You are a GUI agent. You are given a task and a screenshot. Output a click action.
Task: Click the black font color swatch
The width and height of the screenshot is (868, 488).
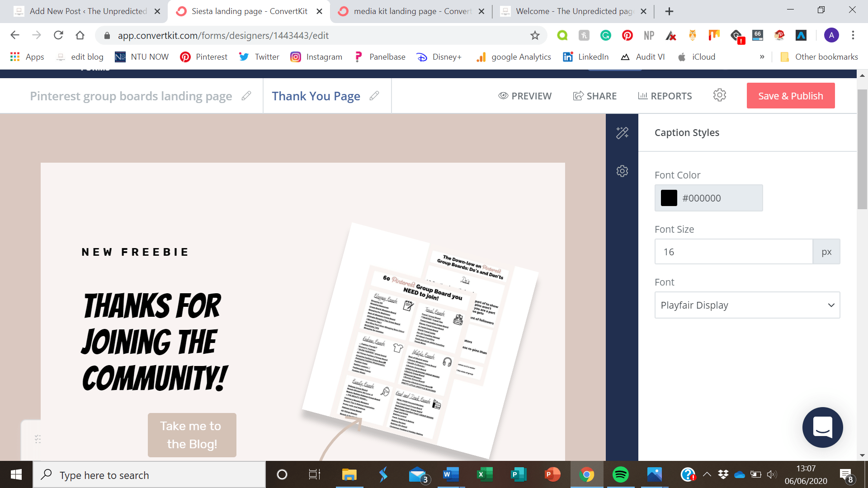[x=669, y=198]
